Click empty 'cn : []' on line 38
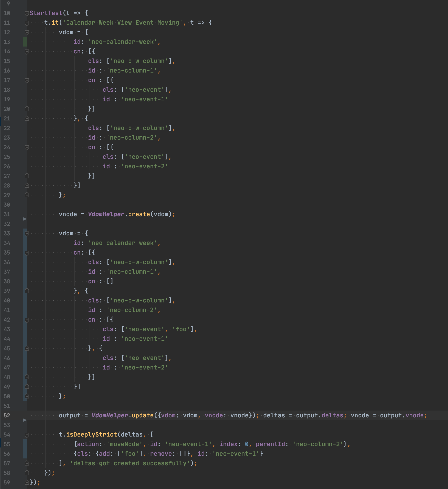The height and width of the screenshot is (489, 448). click(101, 281)
